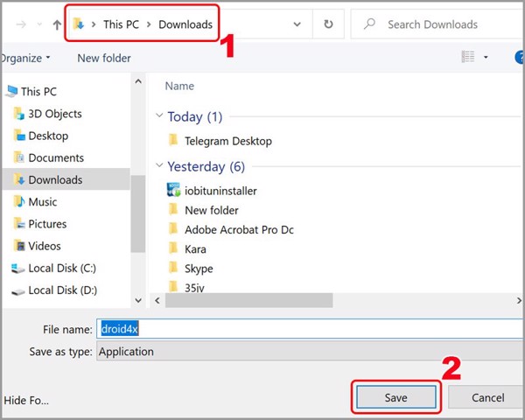The height and width of the screenshot is (420, 525).
Task: Open the Organize menu
Action: [x=25, y=59]
